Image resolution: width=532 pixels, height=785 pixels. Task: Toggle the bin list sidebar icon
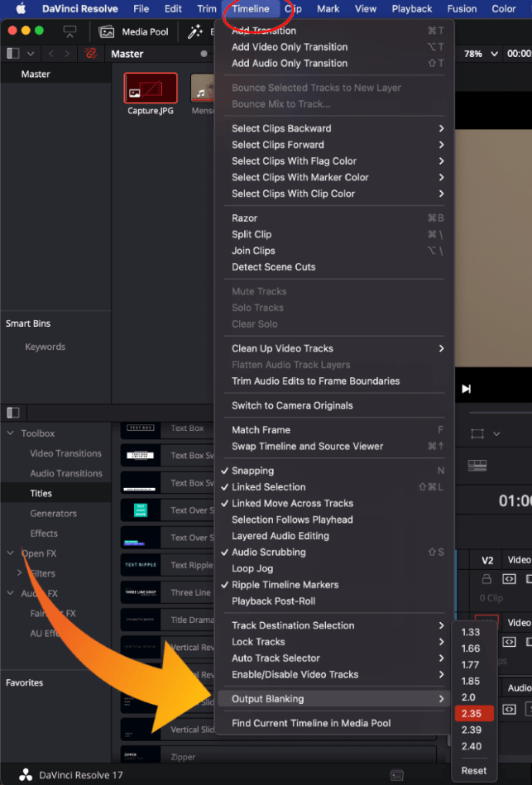pyautogui.click(x=13, y=54)
